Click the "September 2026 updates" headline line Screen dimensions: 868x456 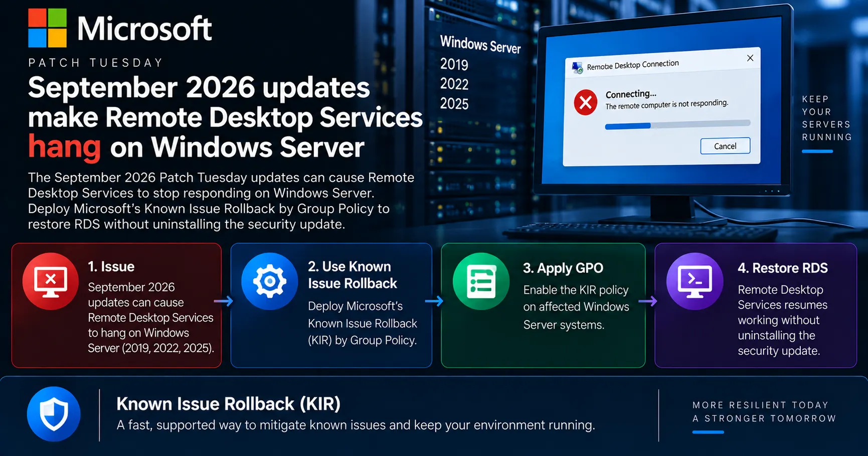[x=199, y=87]
